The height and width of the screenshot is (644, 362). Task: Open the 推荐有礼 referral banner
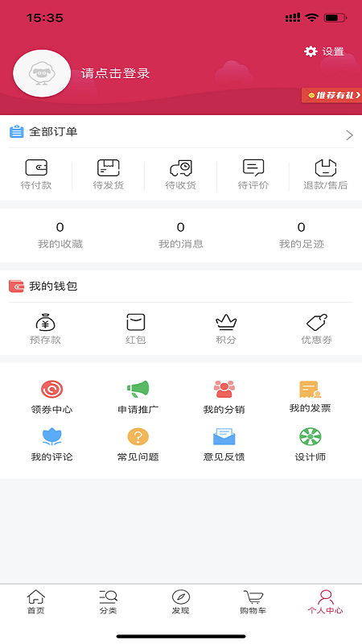pyautogui.click(x=331, y=95)
